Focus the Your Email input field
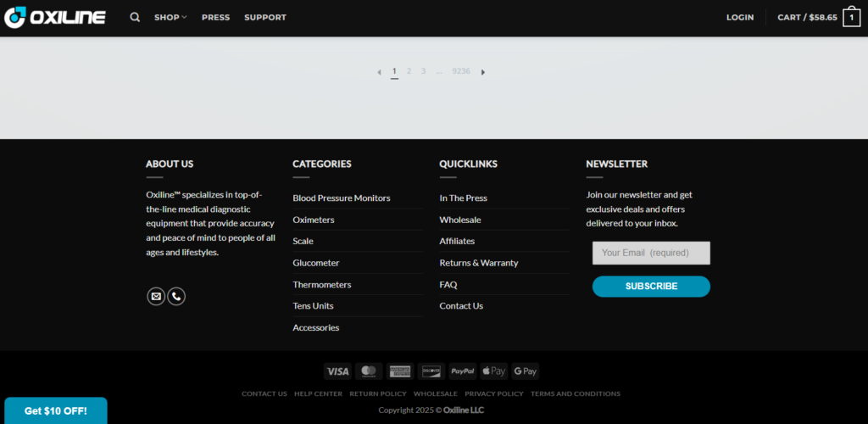Screen dimensions: 868x424 (x=651, y=253)
